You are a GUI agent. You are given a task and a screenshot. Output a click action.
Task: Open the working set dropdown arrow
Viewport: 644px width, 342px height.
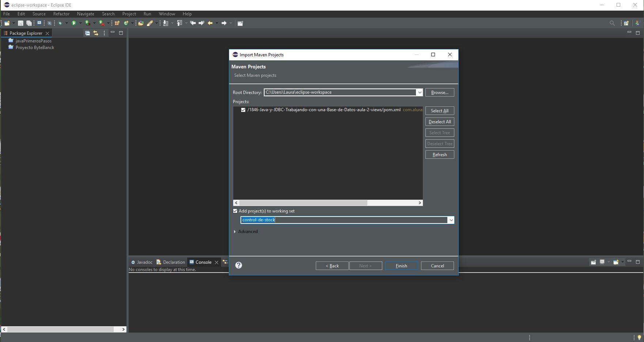(451, 220)
